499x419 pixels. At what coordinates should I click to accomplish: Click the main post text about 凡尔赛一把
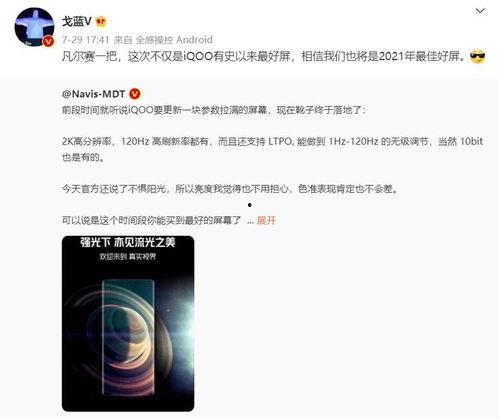[263, 57]
